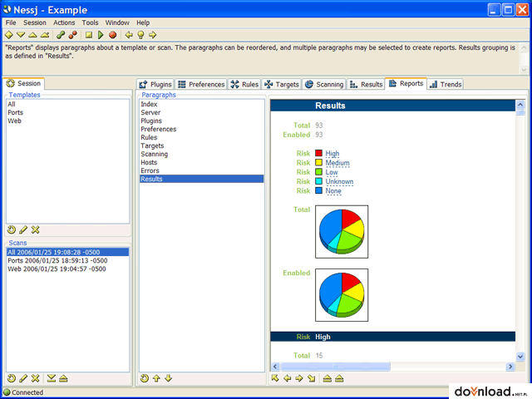Viewport: 532px width, 399px height.
Task: Click the plain yellow up-triangle toolbar icon
Action: pyautogui.click(x=33, y=35)
